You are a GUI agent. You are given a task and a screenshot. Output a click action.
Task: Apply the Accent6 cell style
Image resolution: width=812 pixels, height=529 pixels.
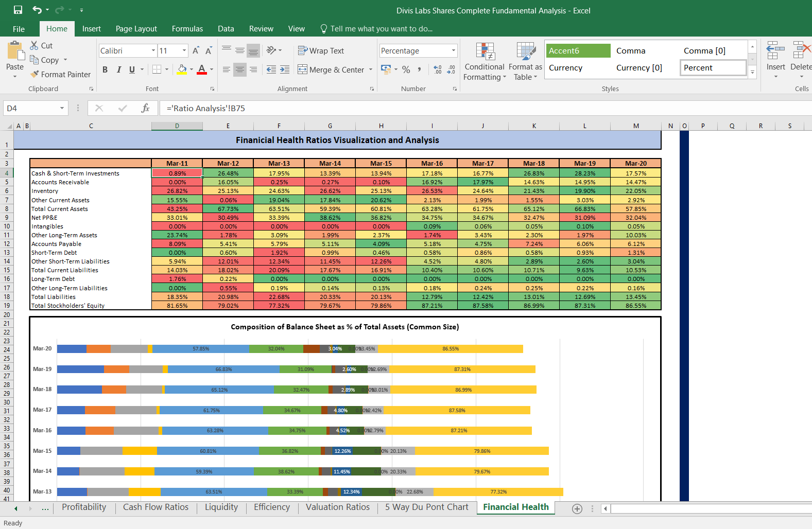(x=578, y=50)
